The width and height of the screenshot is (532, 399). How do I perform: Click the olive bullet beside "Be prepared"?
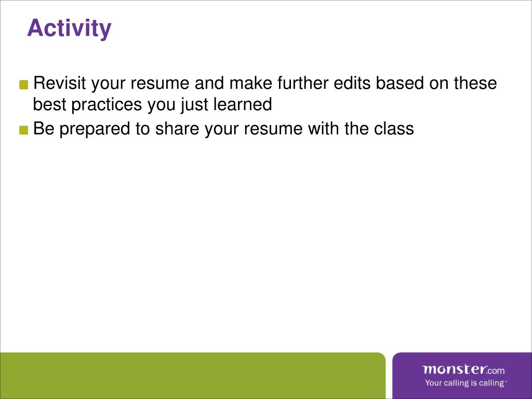[24, 130]
